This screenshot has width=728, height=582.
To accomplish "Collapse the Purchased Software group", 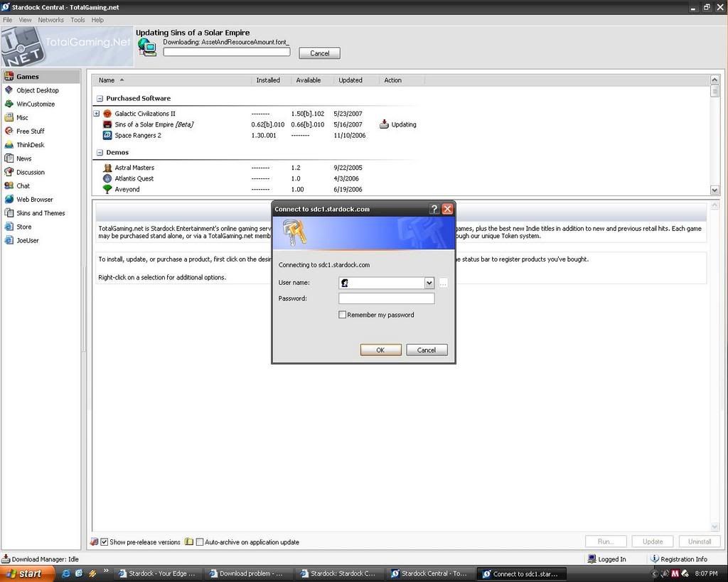I will (100, 98).
